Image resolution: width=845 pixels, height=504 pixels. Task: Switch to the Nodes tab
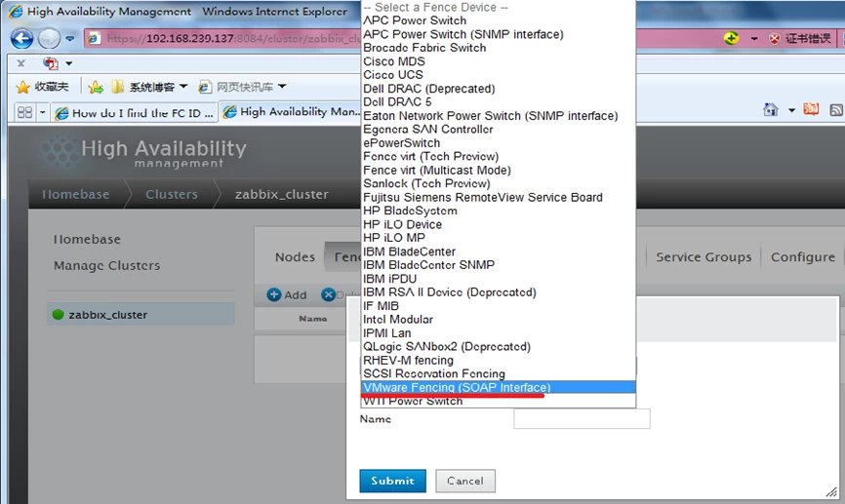tap(295, 256)
